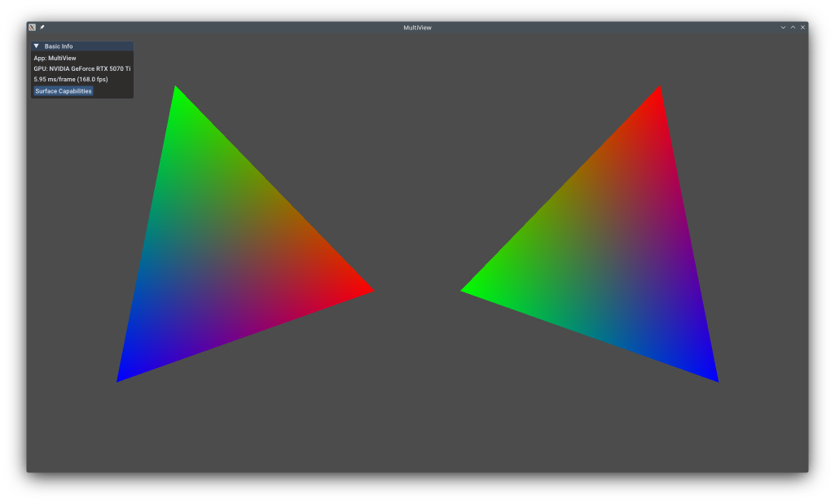Image resolution: width=835 pixels, height=504 pixels.
Task: Click the maximize chevron in the title bar
Action: 793,26
